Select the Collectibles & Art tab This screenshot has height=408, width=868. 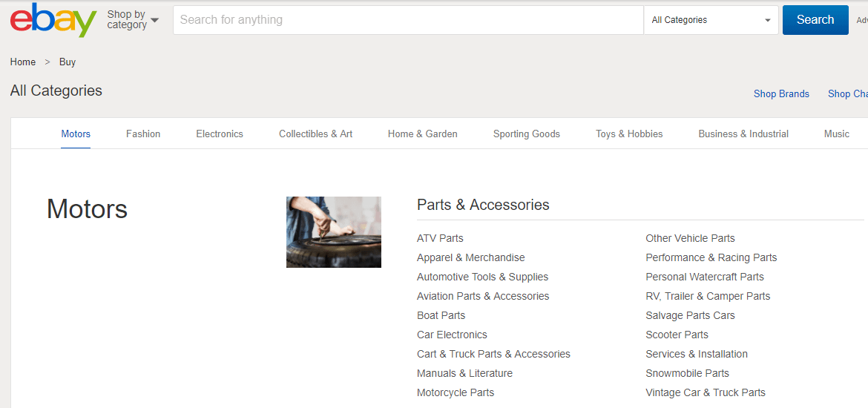pyautogui.click(x=315, y=134)
